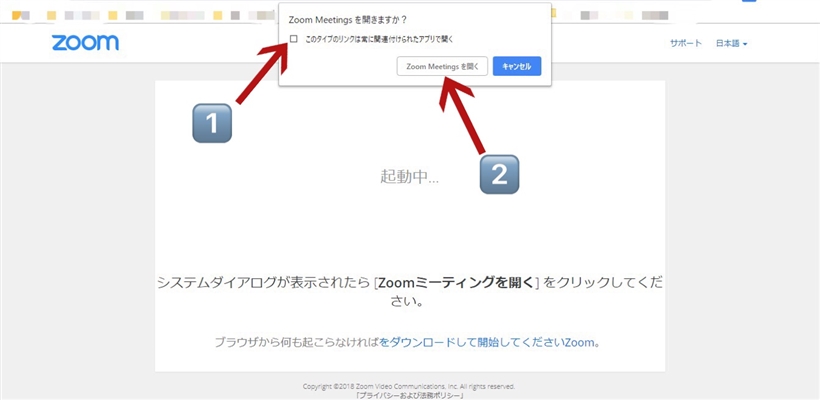Check the always open this link type checkbox

pos(293,39)
